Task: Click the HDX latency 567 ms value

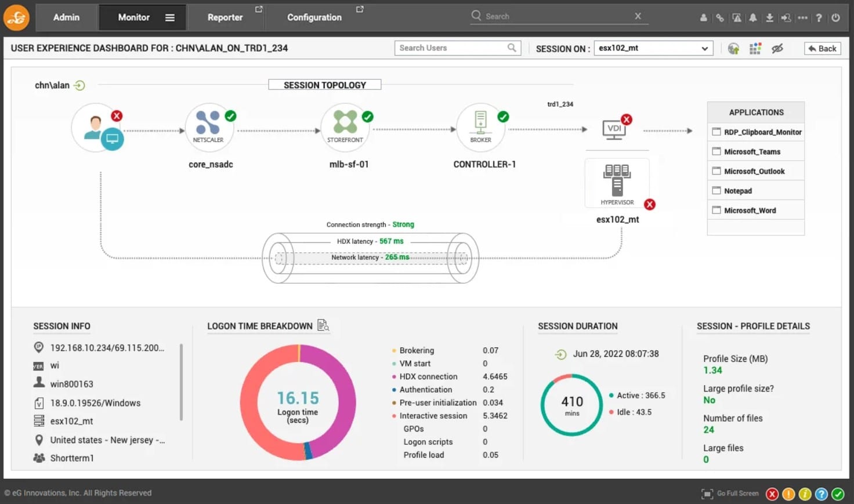Action: (391, 241)
